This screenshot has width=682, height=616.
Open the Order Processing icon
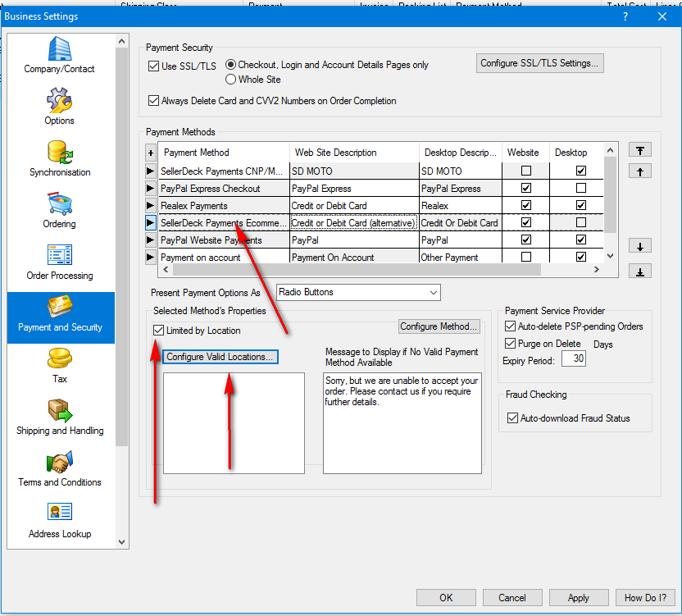tap(60, 256)
